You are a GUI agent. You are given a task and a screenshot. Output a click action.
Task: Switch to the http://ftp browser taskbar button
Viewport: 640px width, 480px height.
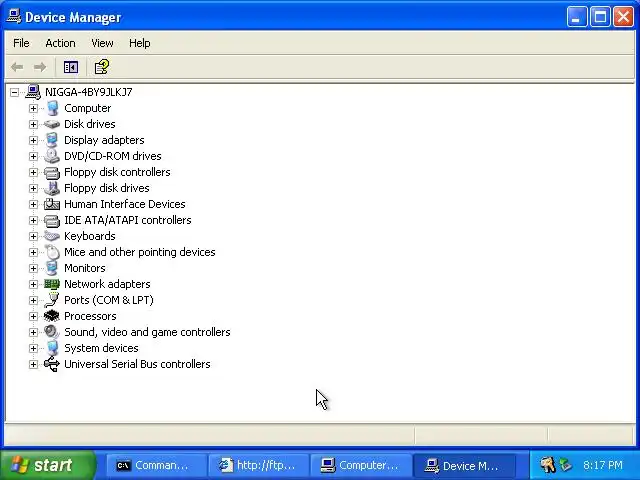[259, 465]
